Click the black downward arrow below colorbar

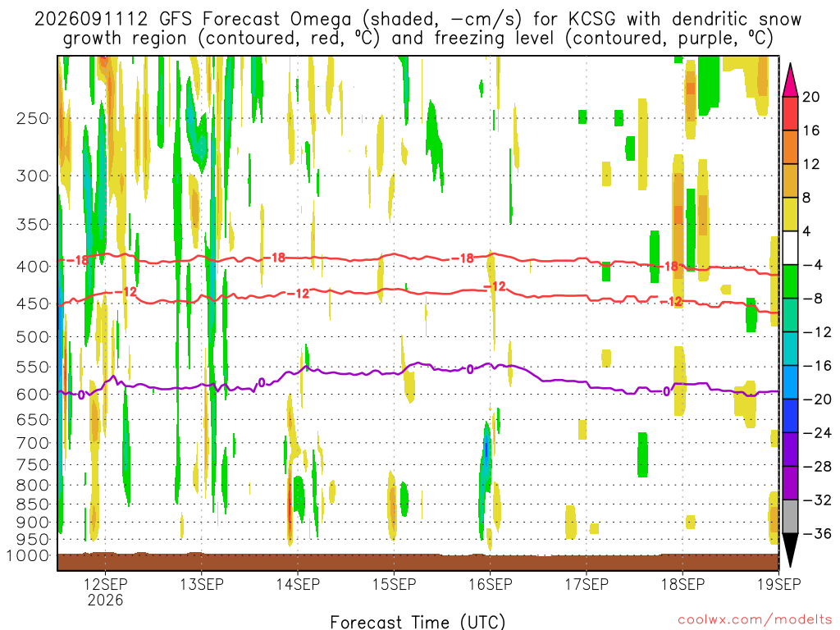(x=790, y=550)
